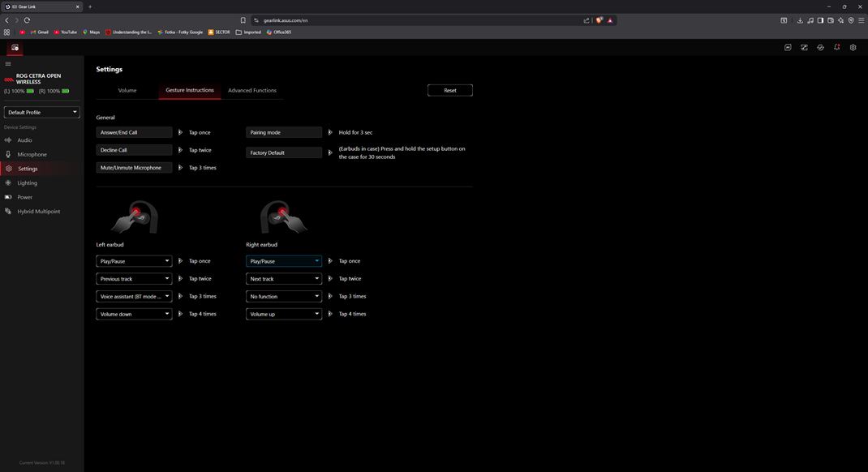
Task: Click the Answer/End Call field
Action: coord(134,132)
